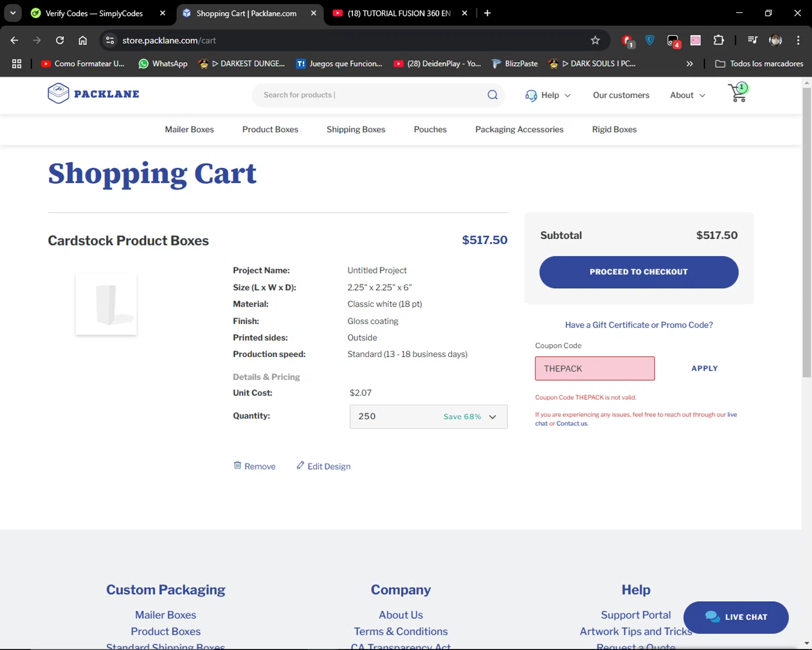The image size is (812, 650).
Task: Open footer Product Boxes link
Action: point(166,632)
